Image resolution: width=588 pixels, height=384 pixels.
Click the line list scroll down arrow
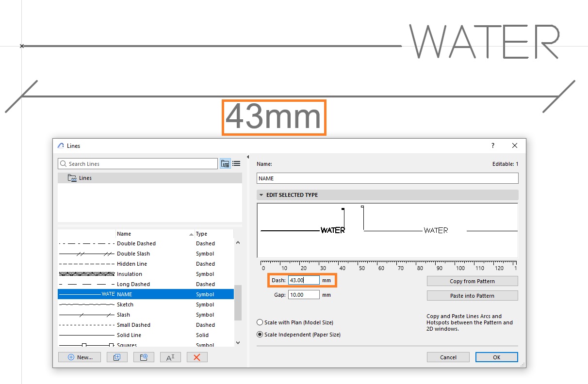[238, 343]
